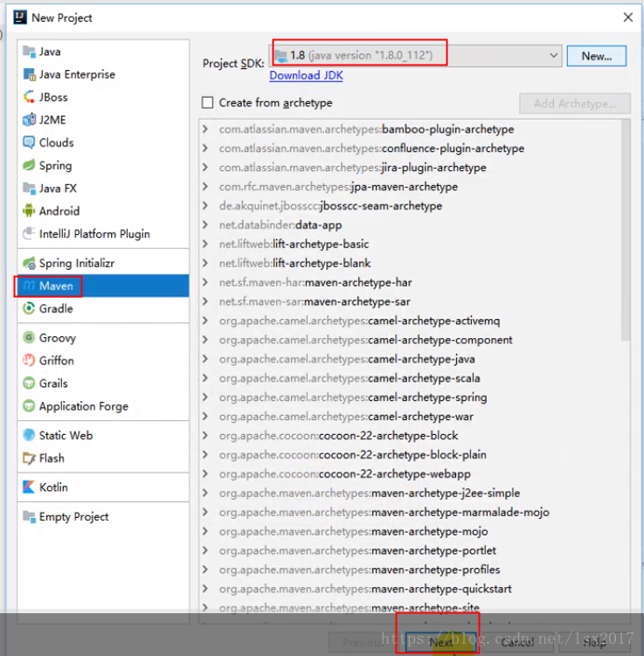Click the Android robot icon
Screen dimensions: 644x656
(29, 211)
